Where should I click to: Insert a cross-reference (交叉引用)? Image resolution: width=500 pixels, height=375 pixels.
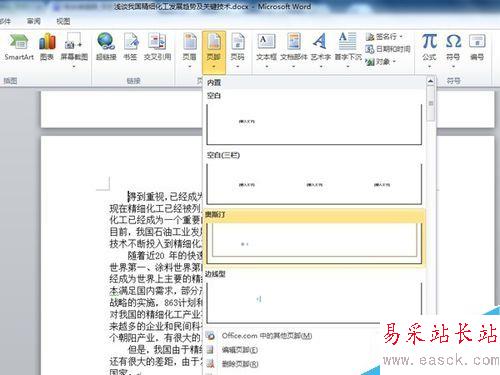click(157, 48)
